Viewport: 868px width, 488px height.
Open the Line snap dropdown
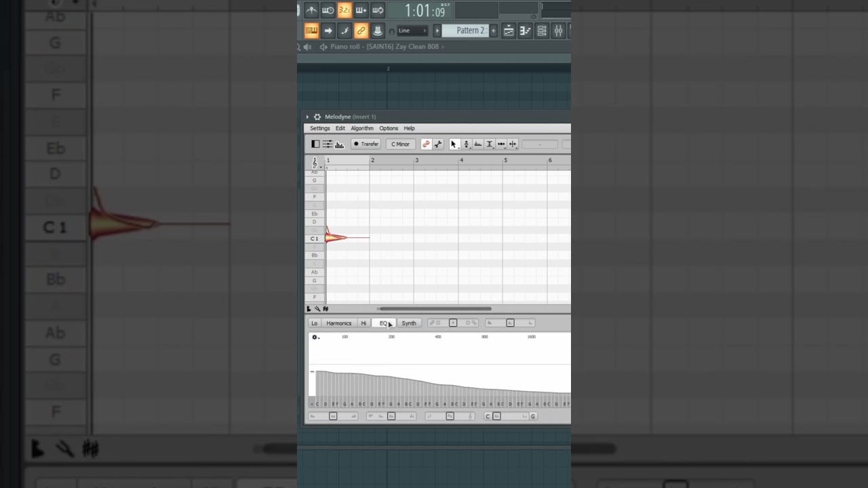click(412, 30)
